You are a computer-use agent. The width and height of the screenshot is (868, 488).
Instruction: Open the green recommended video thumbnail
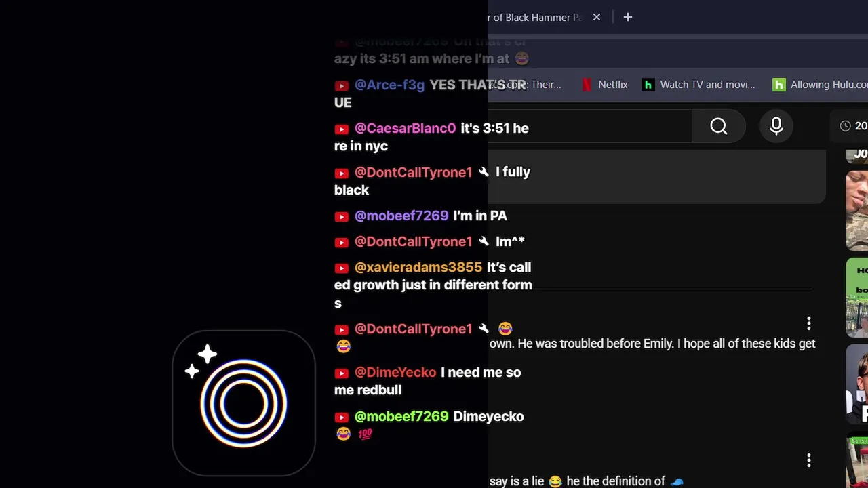tap(857, 297)
